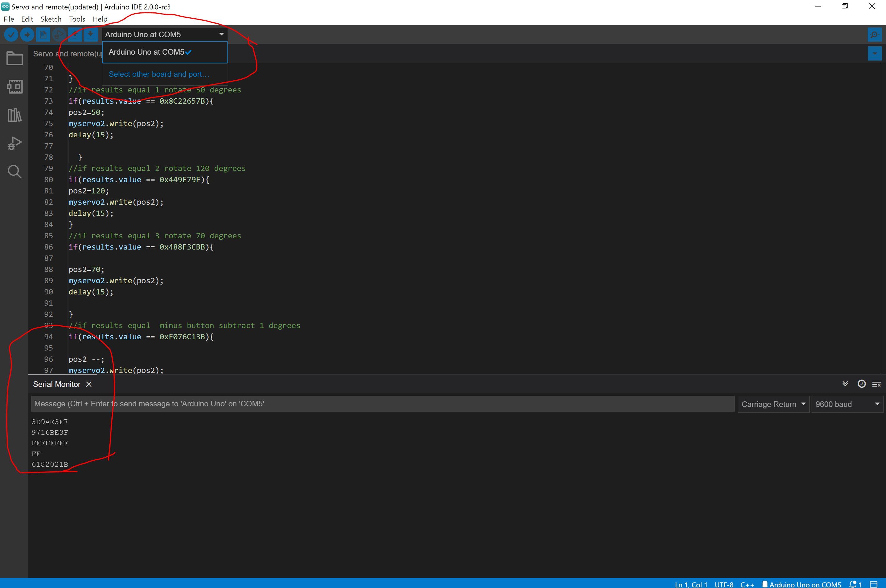Click code value 0xF076C13B on line 94
Viewport: 886px width, 588px height.
click(x=182, y=337)
